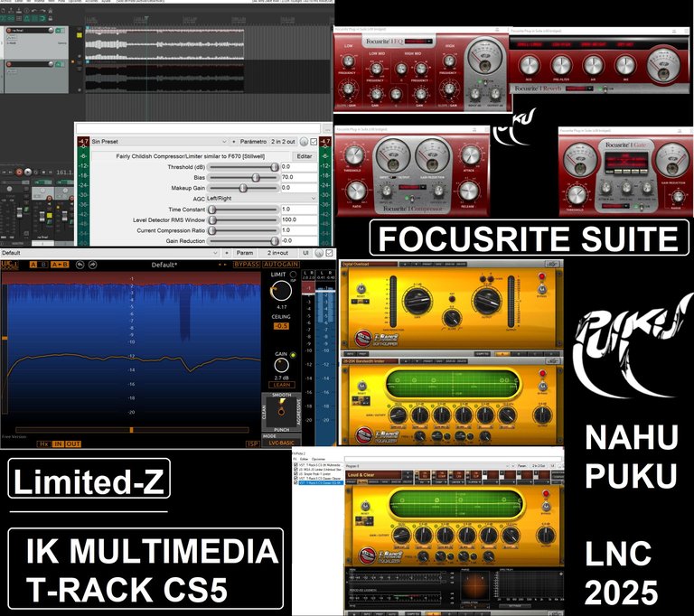
Task: Click the Focusrite Reverb Mix knob
Action: click(x=625, y=65)
